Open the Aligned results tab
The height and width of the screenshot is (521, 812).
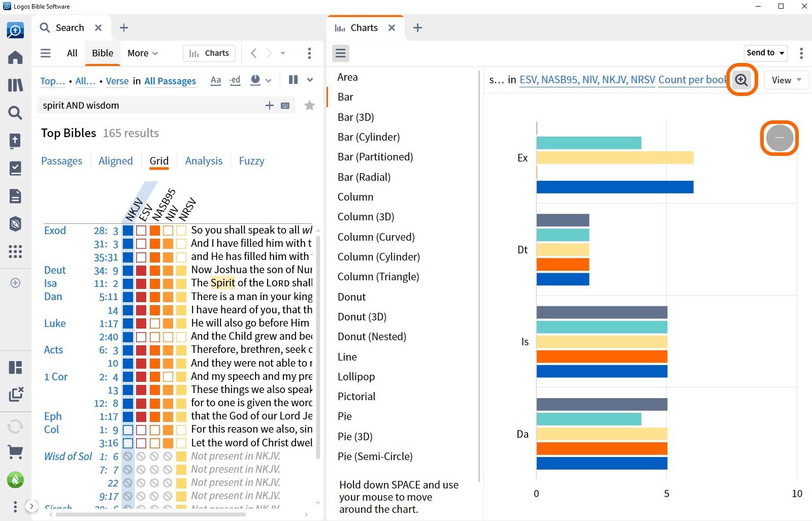(115, 161)
